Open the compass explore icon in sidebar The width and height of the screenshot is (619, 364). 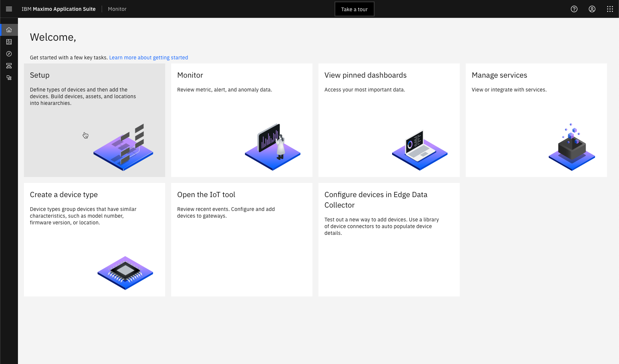coord(9,54)
